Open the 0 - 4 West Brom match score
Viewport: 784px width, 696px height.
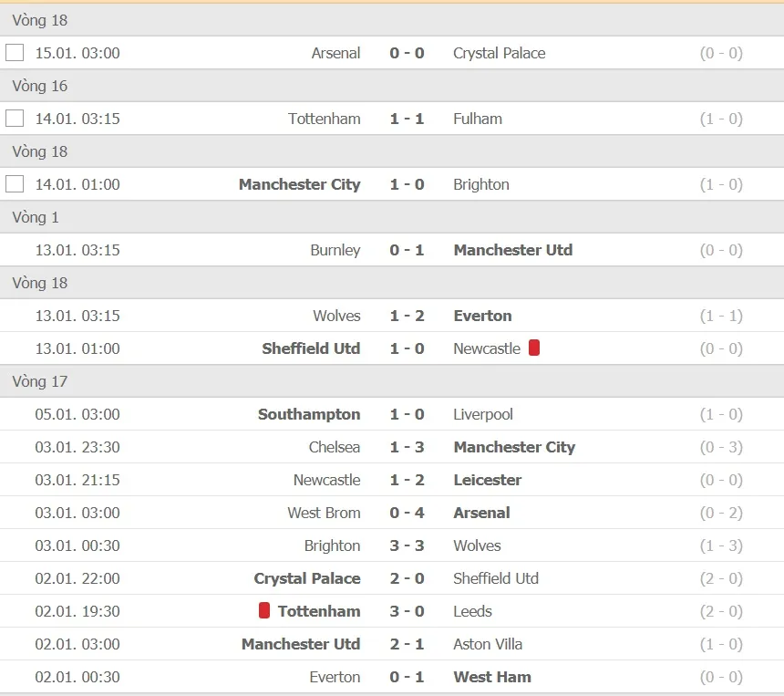(407, 513)
